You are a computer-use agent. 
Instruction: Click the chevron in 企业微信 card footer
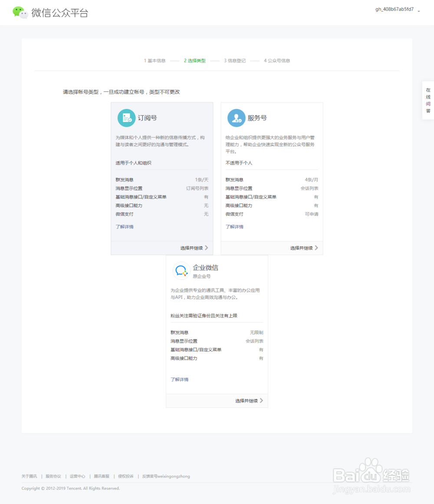click(262, 400)
